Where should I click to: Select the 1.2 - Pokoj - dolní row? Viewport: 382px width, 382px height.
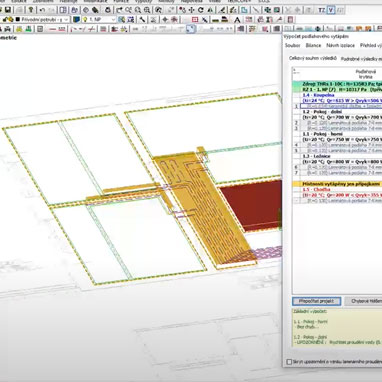click(x=337, y=112)
